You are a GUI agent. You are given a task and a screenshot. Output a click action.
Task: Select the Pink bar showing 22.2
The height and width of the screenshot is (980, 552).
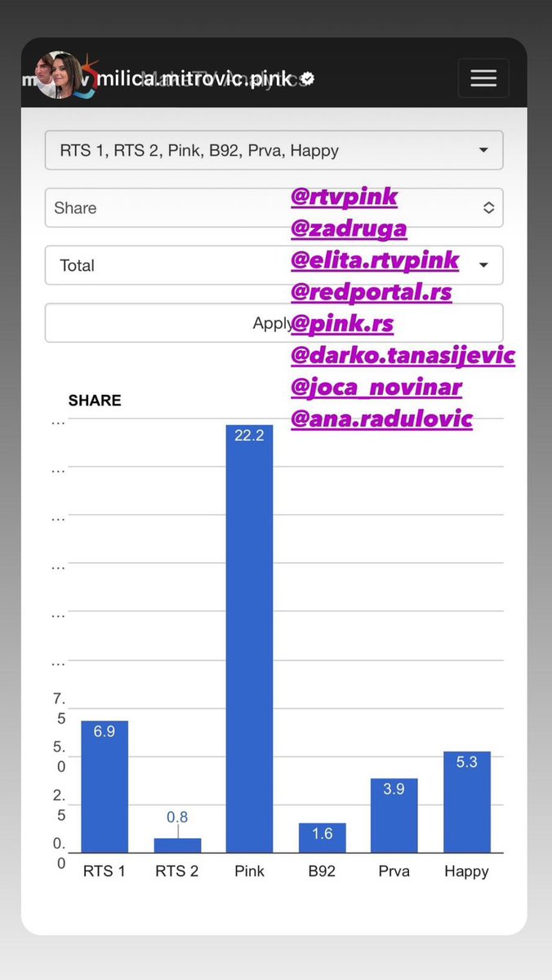pos(249,639)
